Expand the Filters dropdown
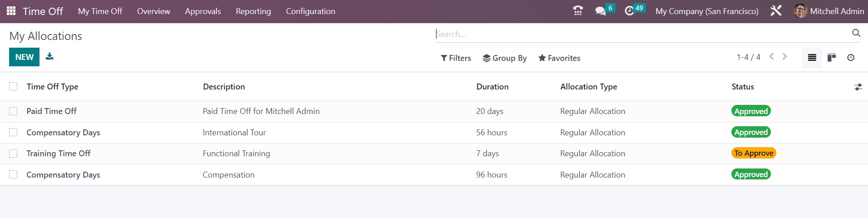This screenshot has width=868, height=218. point(456,58)
